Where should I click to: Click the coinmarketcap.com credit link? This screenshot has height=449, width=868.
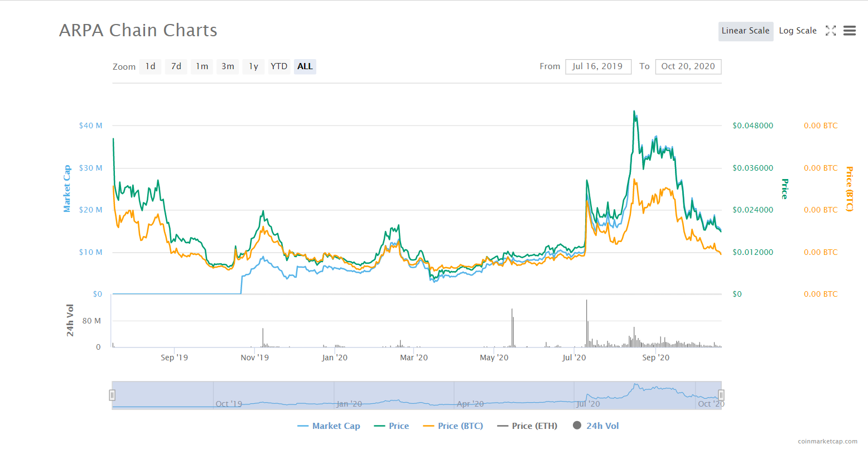[x=828, y=441]
